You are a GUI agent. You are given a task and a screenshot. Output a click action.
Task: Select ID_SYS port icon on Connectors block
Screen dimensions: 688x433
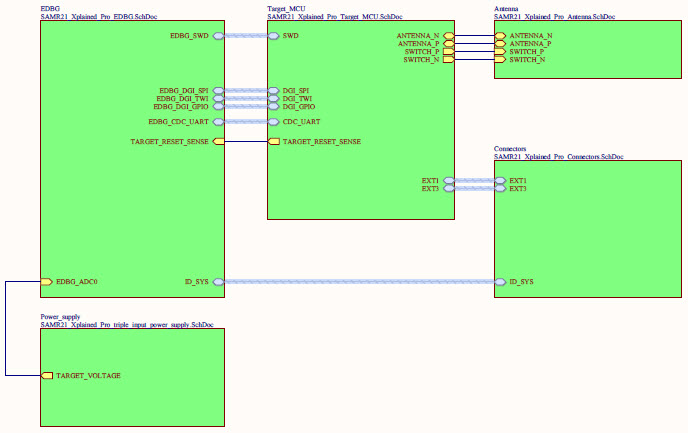pos(500,282)
